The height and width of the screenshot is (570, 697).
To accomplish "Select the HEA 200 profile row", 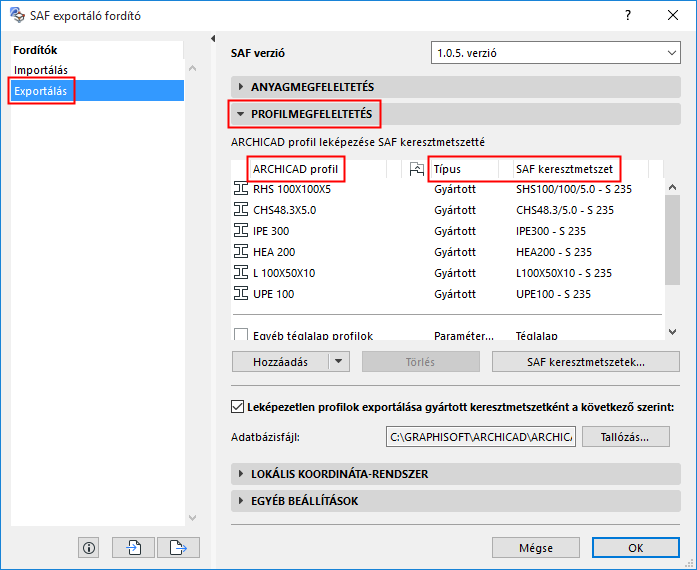I will point(448,251).
